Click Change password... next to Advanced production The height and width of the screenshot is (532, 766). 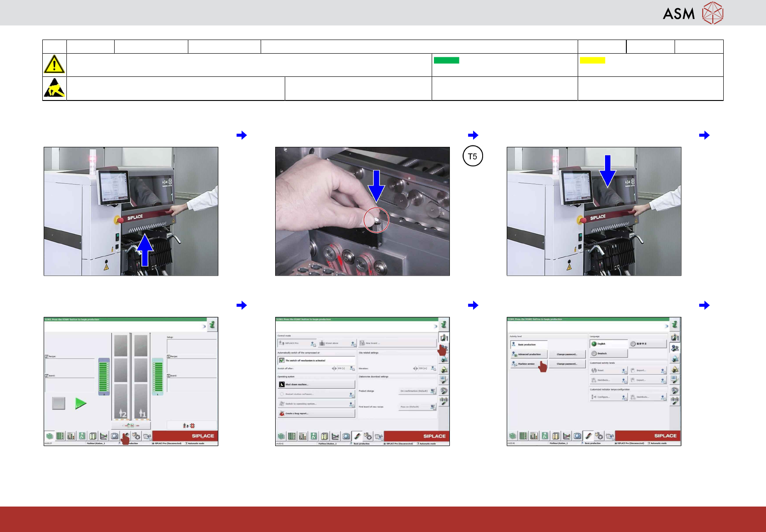(567, 354)
